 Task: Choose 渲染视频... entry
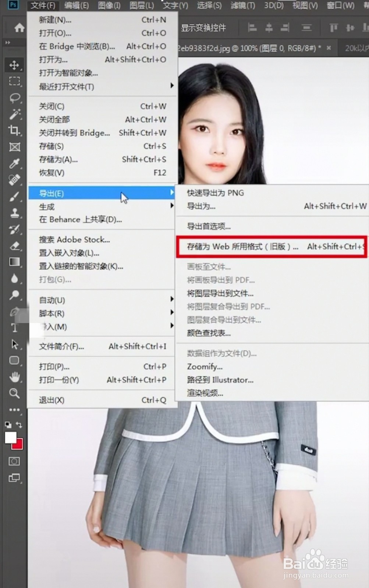coord(272,393)
